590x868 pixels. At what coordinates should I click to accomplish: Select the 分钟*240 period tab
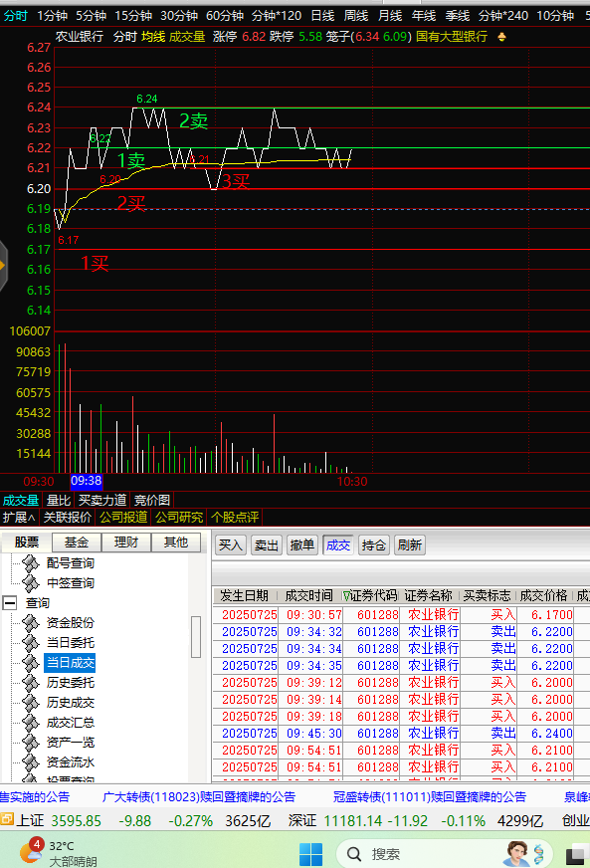pos(503,16)
